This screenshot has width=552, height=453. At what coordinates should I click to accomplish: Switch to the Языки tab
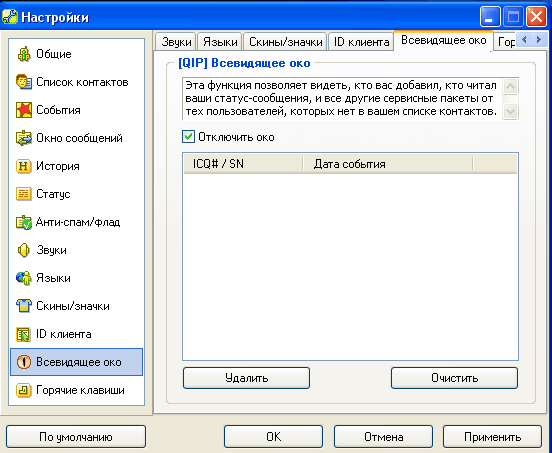tap(220, 42)
